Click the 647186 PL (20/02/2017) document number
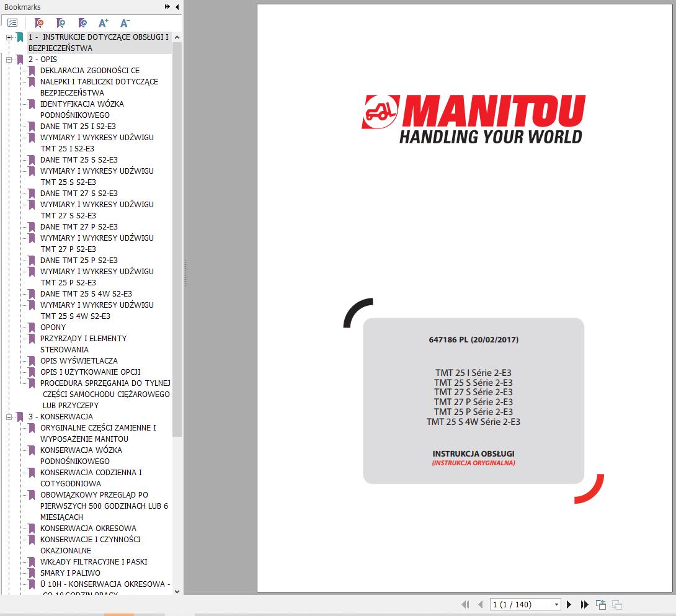The width and height of the screenshot is (676, 616). point(473,340)
